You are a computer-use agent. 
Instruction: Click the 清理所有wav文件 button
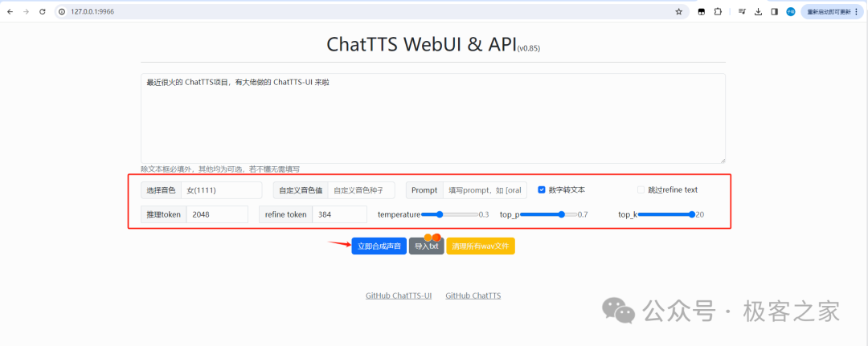tap(481, 246)
